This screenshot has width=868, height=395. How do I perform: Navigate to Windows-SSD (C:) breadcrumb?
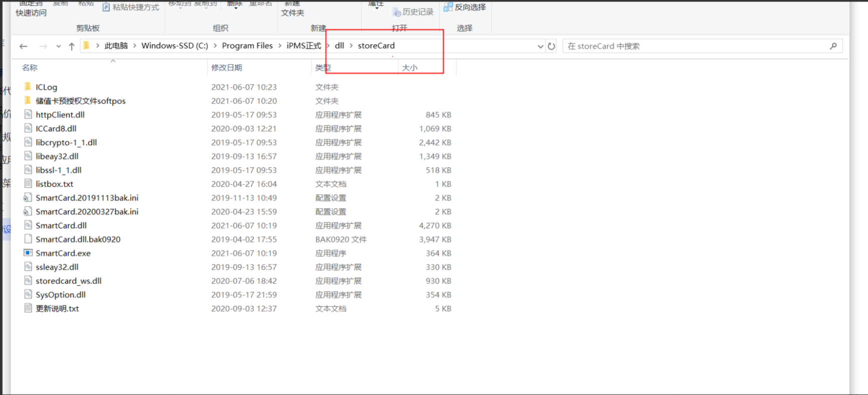pyautogui.click(x=174, y=46)
